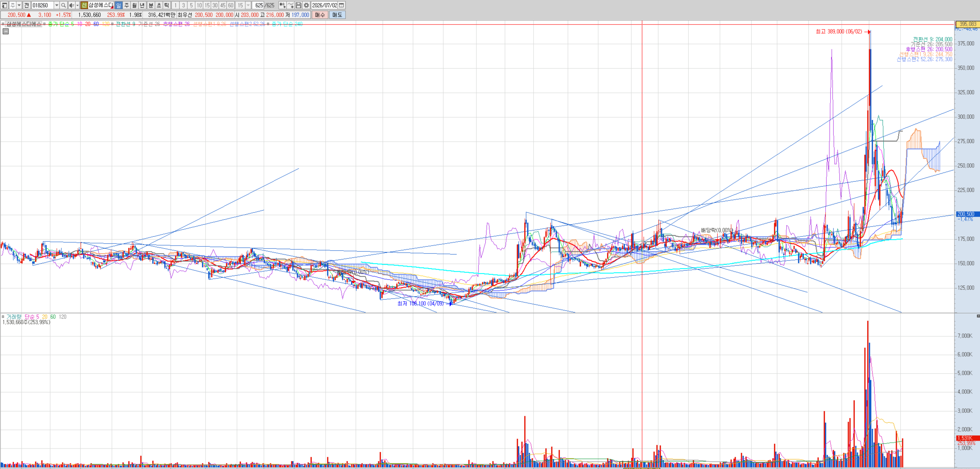
Task: Click the panel layout icon at toolbar start
Action: pyautogui.click(x=5, y=5)
